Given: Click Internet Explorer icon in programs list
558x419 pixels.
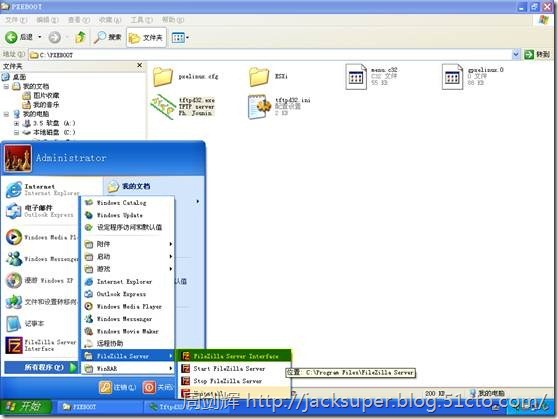Looking at the screenshot, I should point(89,281).
